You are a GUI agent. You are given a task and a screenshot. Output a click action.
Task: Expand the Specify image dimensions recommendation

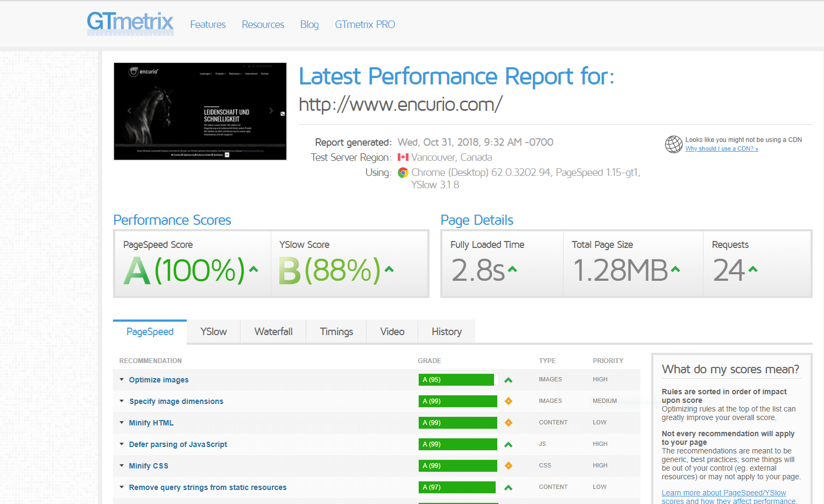[122, 401]
